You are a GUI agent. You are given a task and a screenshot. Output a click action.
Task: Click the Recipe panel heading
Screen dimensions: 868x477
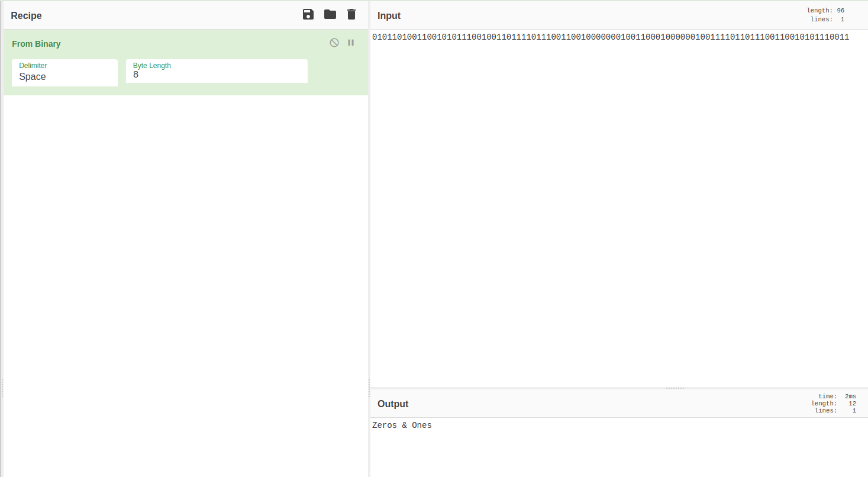(x=26, y=15)
